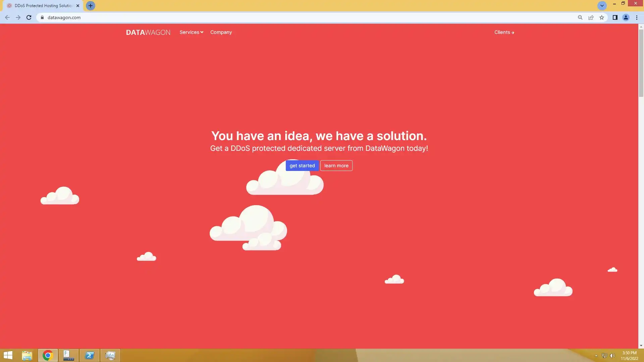644x362 pixels.
Task: Click the DATAWAGON logo
Action: 148,33
